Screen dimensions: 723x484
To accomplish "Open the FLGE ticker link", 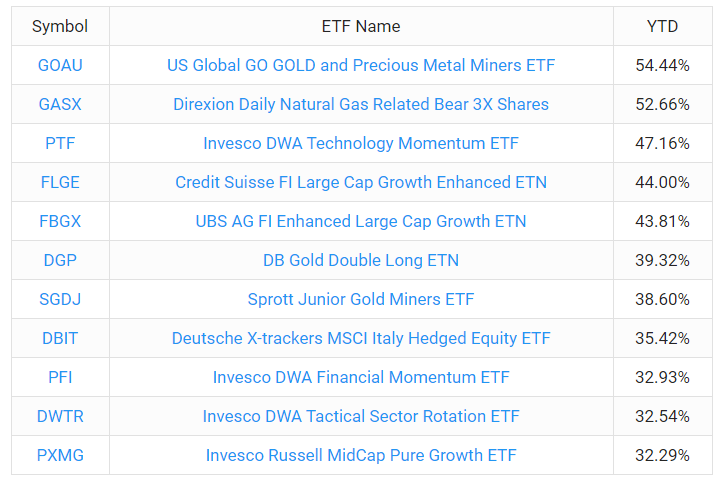I will click(x=60, y=182).
